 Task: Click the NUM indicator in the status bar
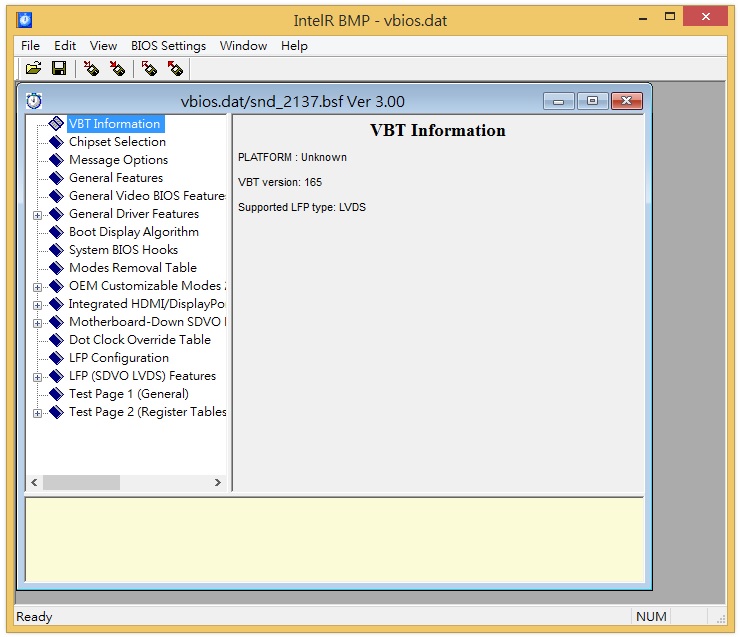651,617
